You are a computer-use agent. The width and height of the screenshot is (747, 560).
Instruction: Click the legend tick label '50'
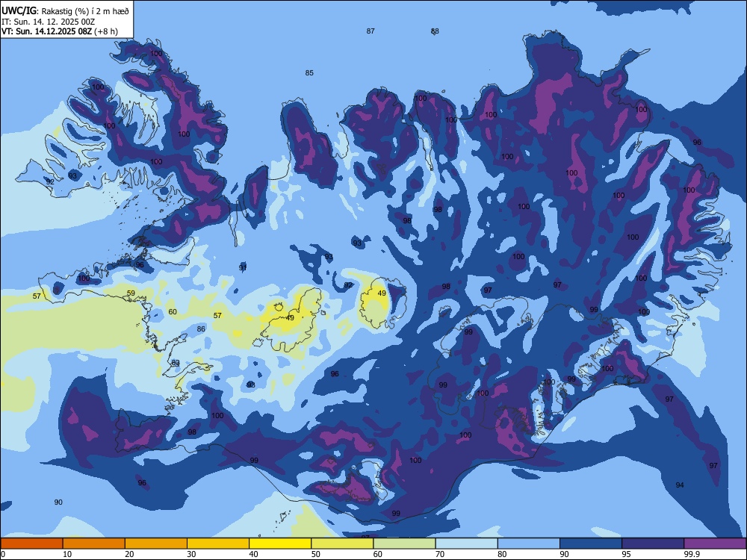coord(315,554)
